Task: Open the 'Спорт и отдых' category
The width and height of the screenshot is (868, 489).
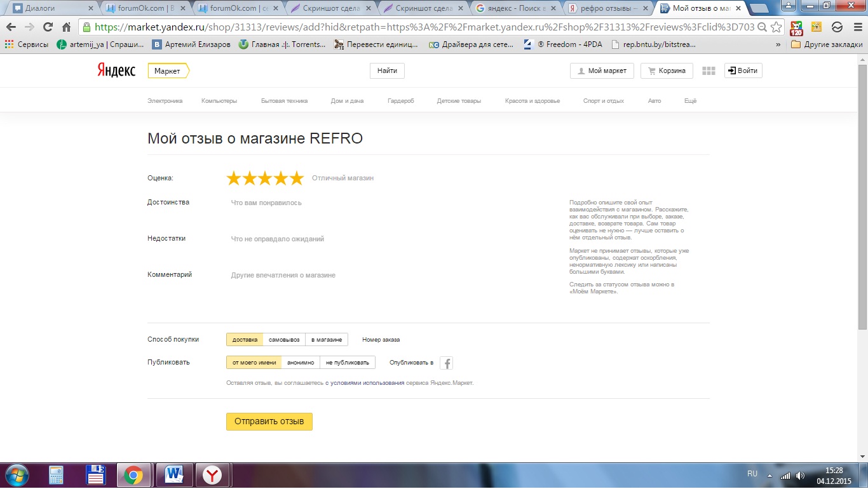Action: tap(604, 101)
